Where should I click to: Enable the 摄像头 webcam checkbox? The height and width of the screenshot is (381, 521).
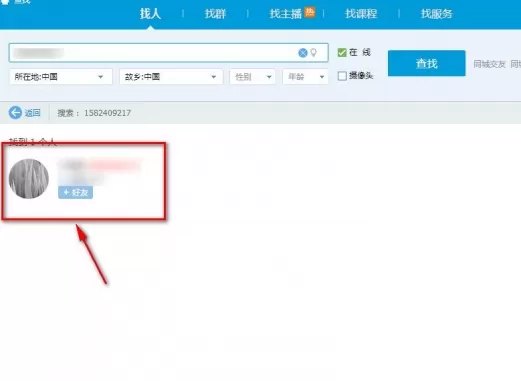[342, 76]
